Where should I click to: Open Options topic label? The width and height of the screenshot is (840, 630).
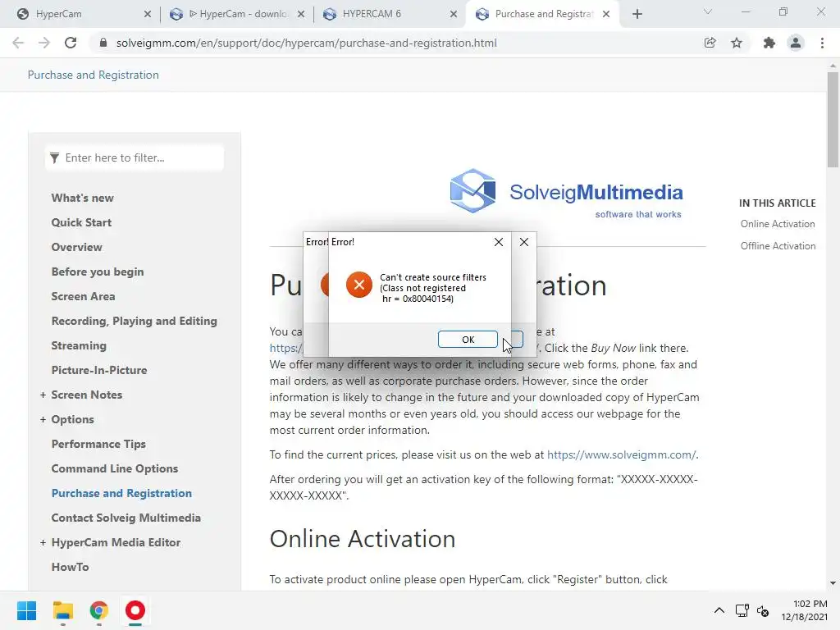point(73,419)
